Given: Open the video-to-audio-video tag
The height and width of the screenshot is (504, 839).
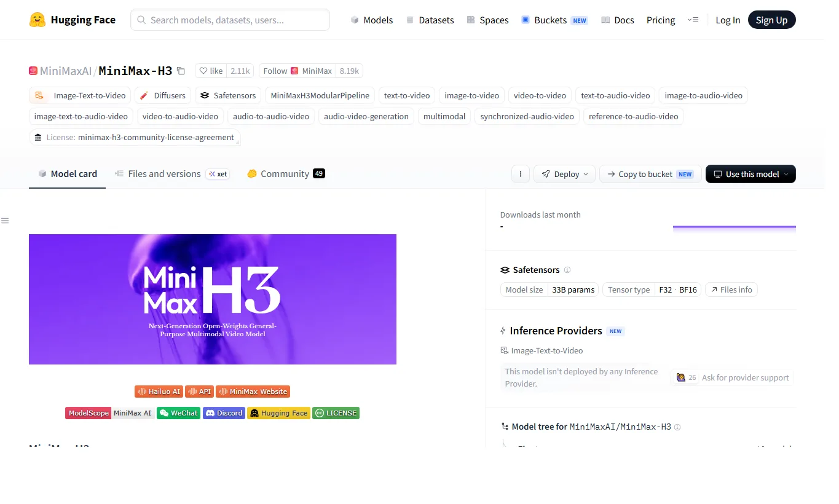Looking at the screenshot, I should click(x=181, y=116).
